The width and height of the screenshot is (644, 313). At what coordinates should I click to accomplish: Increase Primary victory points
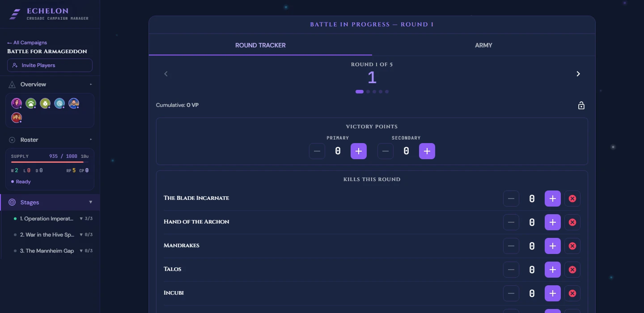tap(359, 151)
